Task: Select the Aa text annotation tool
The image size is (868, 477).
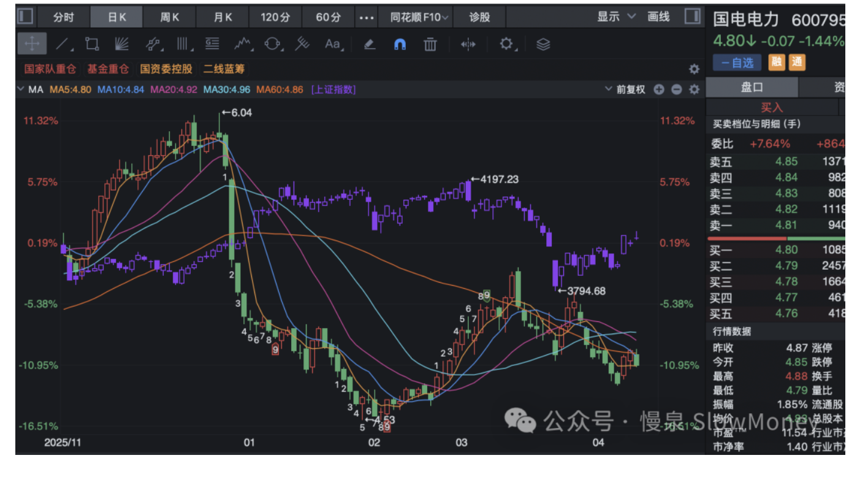Action: coord(333,44)
